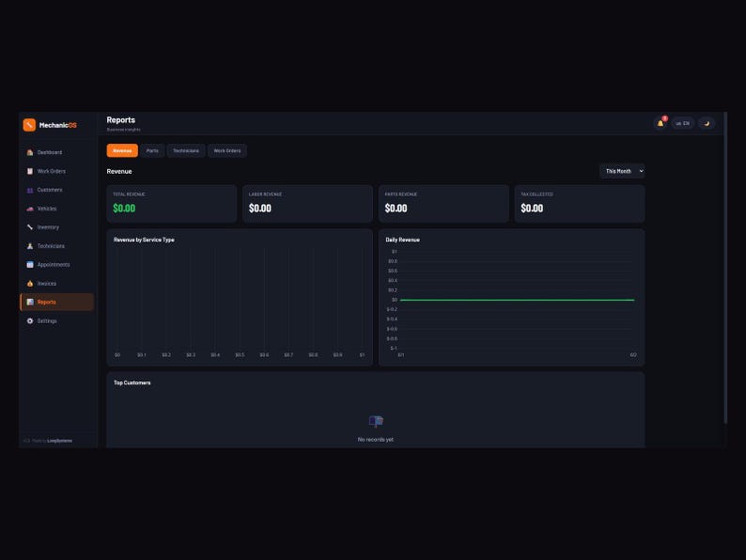746x560 pixels.
Task: Open Vehicles via its car icon
Action: pyautogui.click(x=30, y=209)
